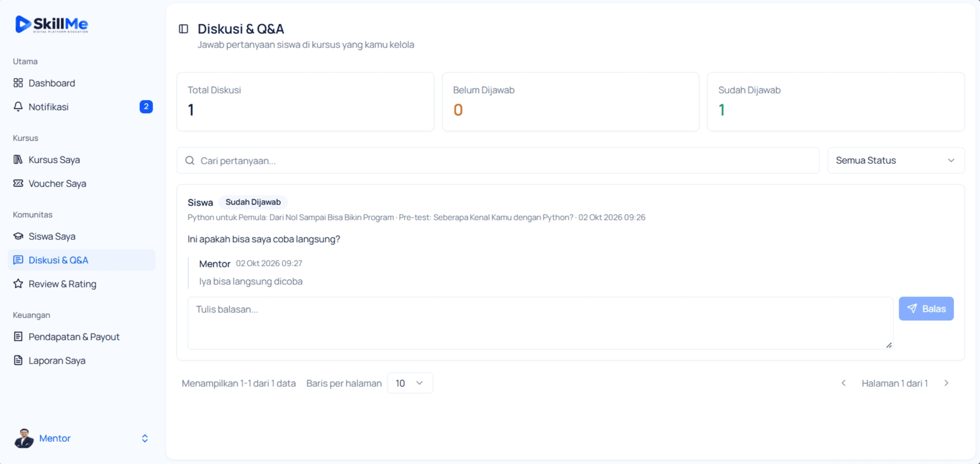Open Laporan Saya from sidebar
This screenshot has height=464, width=980.
click(81, 360)
